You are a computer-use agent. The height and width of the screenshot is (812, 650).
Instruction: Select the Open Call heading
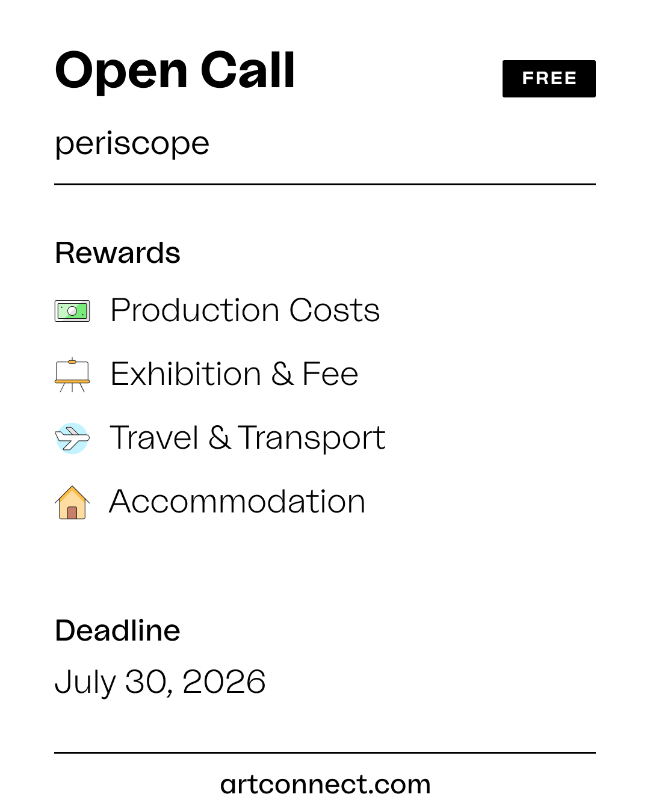(175, 71)
